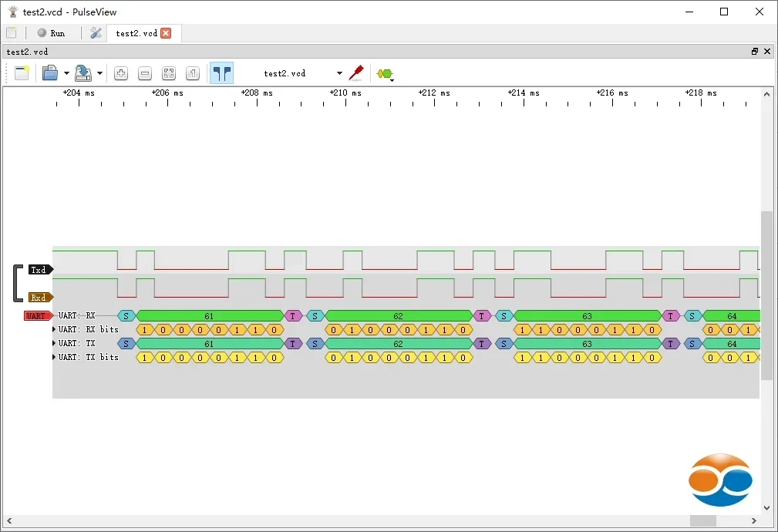Zoom to fit the whole capture
Viewport: 778px width, 532px height.
169,73
